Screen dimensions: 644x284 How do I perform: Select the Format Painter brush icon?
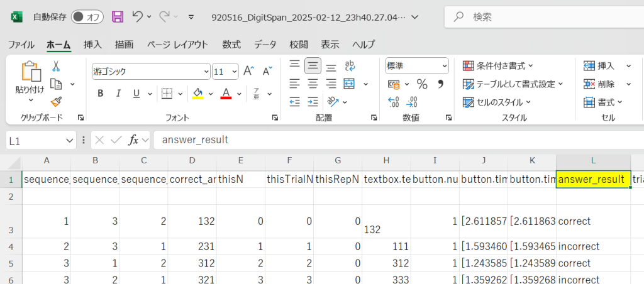pyautogui.click(x=56, y=102)
